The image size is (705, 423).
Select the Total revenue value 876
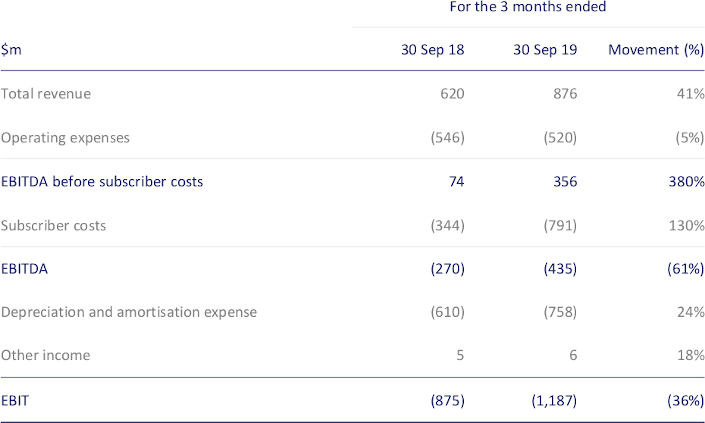564,94
